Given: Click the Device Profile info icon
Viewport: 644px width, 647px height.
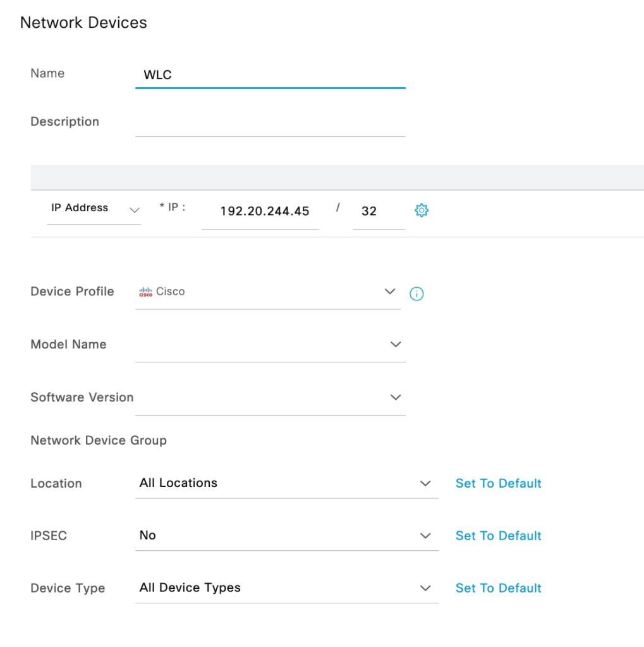Looking at the screenshot, I should click(416, 293).
